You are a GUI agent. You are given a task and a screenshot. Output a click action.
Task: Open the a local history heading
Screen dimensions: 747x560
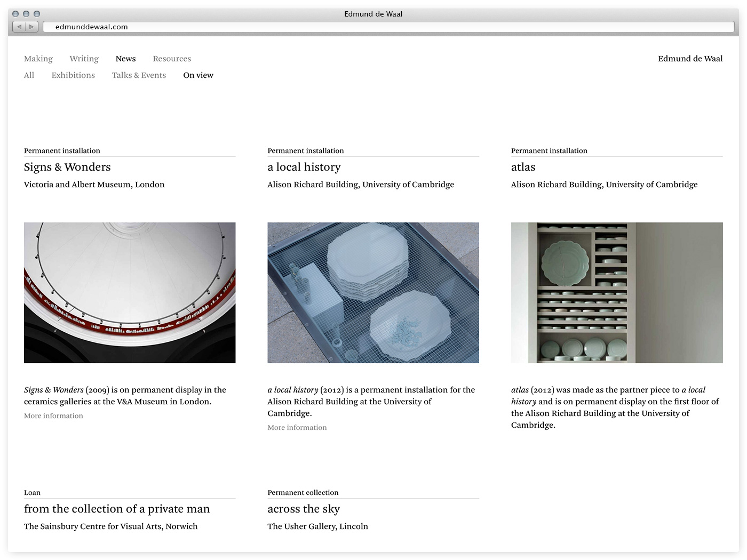(304, 167)
